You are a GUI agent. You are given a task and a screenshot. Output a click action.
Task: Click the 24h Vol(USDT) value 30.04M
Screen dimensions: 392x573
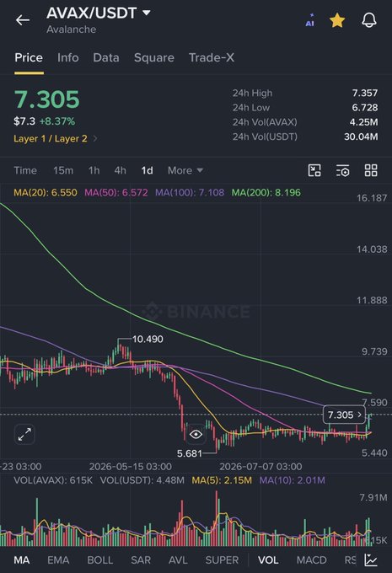(361, 137)
